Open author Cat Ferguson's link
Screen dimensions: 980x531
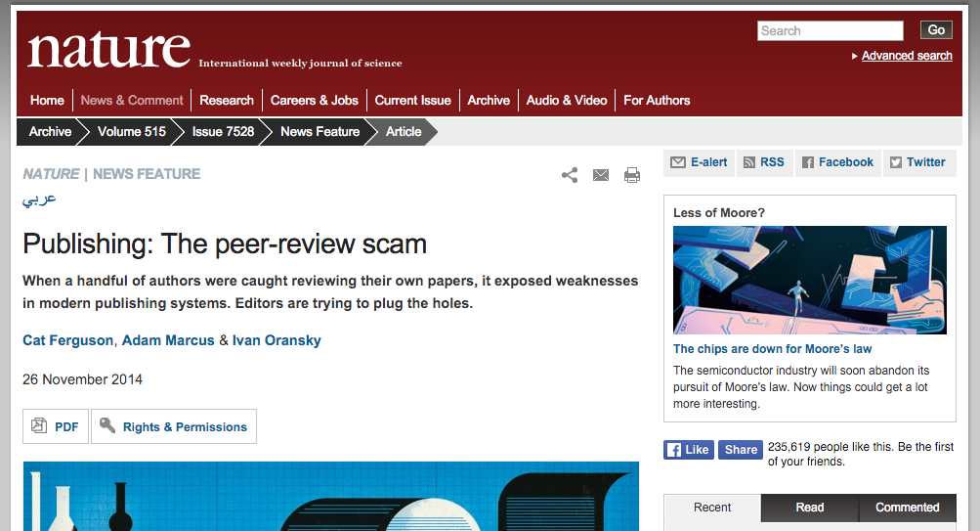point(67,340)
